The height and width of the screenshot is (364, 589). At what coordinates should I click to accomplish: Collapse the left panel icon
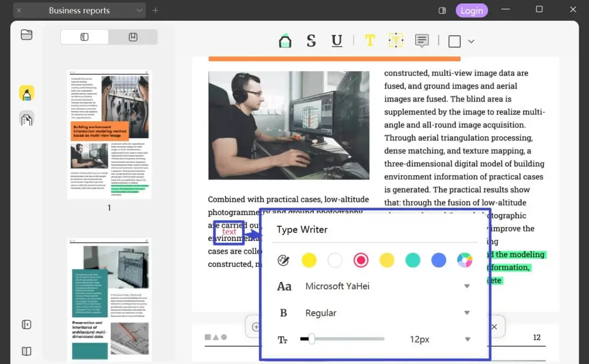(x=26, y=324)
